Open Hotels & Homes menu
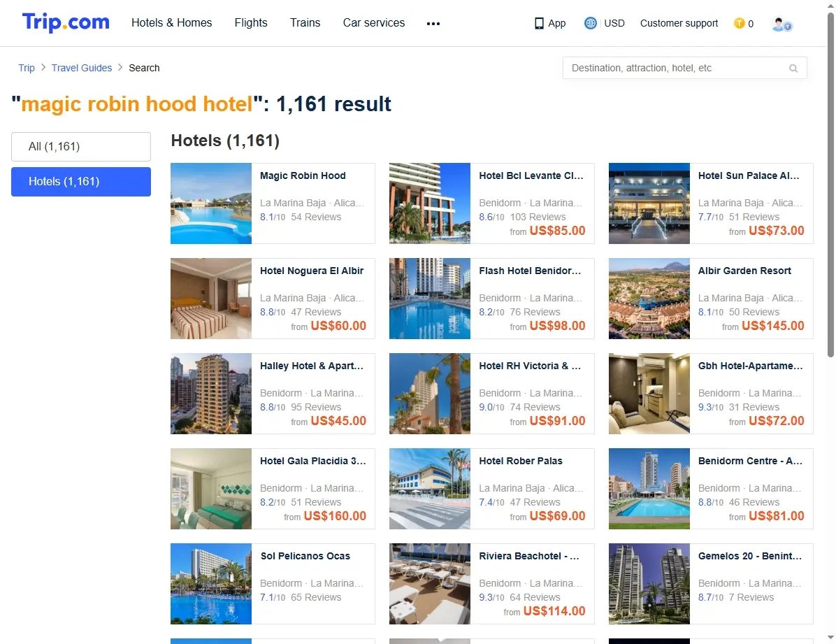Image resolution: width=836 pixels, height=644 pixels. pos(172,22)
